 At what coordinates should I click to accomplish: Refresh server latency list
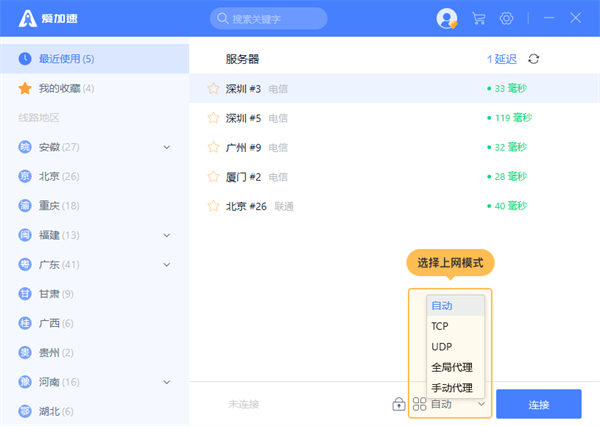point(534,59)
